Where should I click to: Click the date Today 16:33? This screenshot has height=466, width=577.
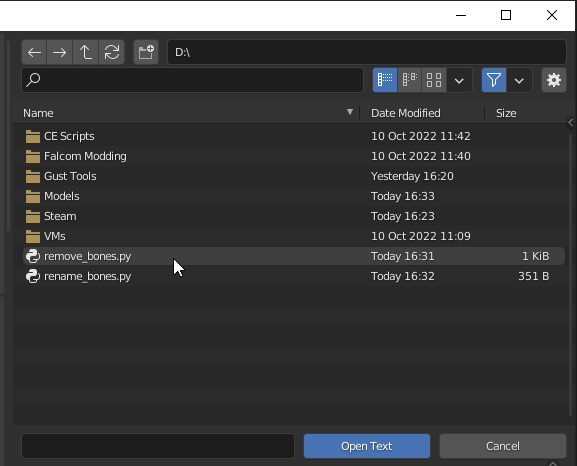click(403, 196)
